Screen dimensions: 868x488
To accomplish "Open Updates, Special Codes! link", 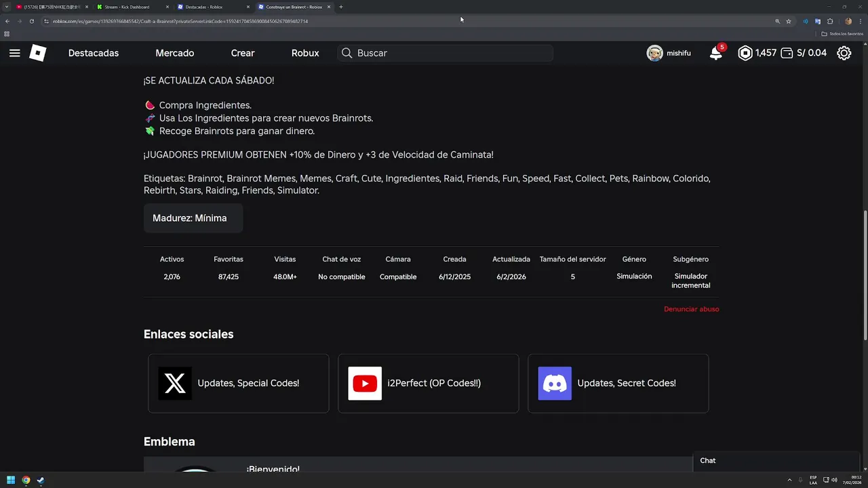I will tap(248, 384).
